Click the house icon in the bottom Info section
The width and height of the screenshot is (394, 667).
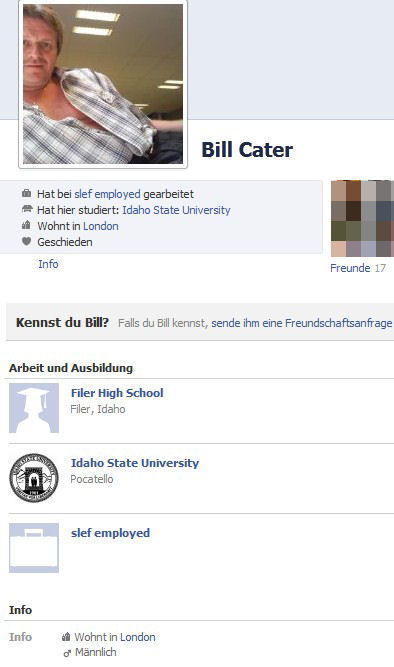click(x=66, y=637)
